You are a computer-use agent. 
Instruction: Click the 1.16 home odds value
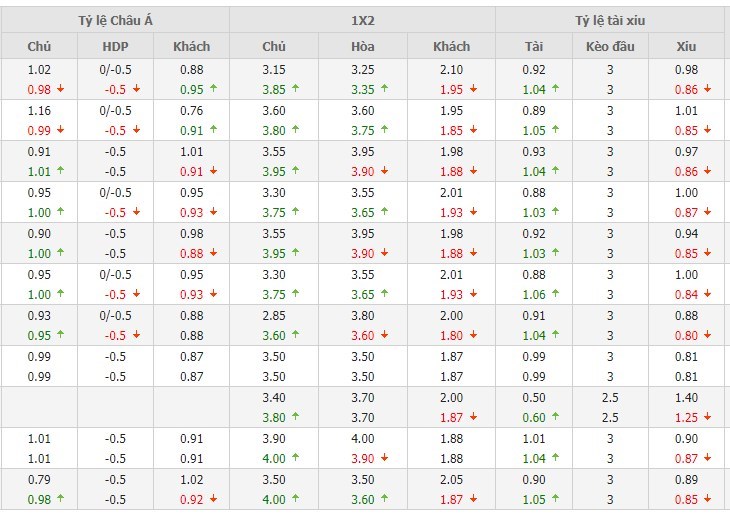coord(39,111)
